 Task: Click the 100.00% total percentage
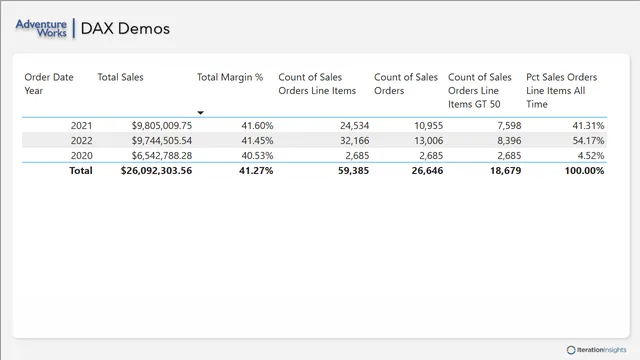point(584,171)
